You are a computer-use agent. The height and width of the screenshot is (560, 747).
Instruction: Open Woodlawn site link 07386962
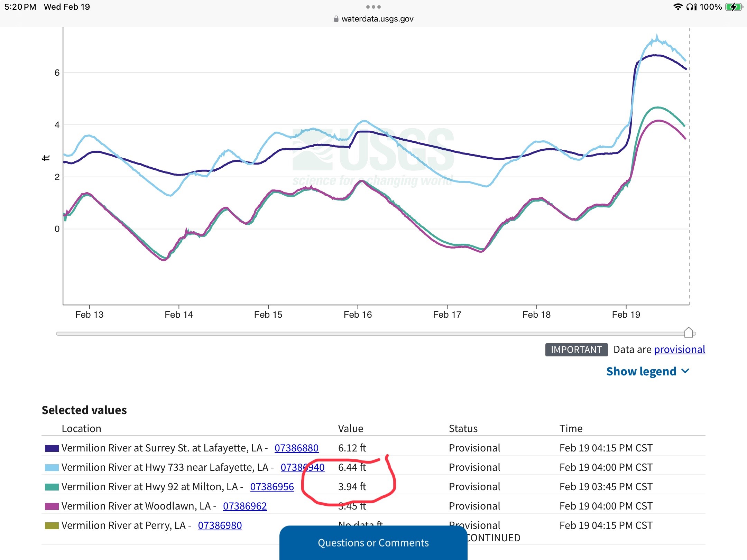click(245, 506)
